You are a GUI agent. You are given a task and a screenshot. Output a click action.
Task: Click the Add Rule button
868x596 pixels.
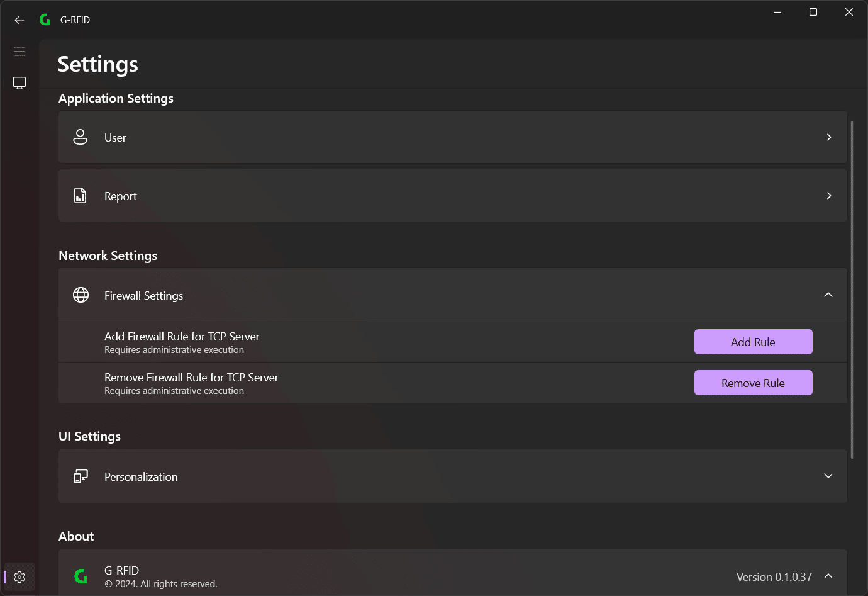[754, 342]
